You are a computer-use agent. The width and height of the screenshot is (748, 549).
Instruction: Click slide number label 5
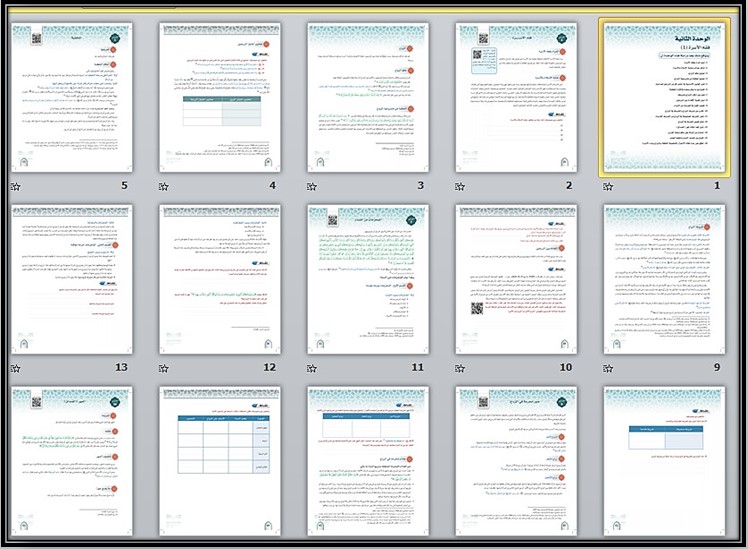click(125, 186)
